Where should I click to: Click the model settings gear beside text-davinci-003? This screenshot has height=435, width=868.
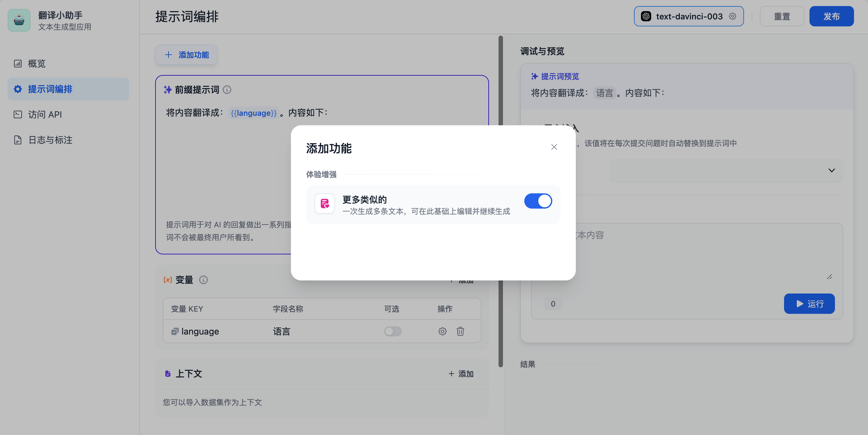coord(732,16)
